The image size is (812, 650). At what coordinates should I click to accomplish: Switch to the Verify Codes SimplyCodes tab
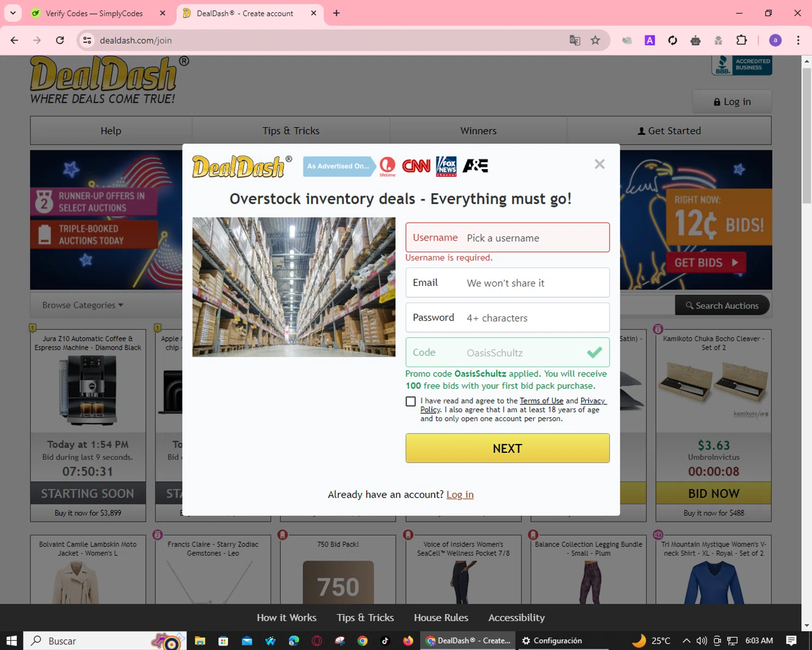pos(94,14)
